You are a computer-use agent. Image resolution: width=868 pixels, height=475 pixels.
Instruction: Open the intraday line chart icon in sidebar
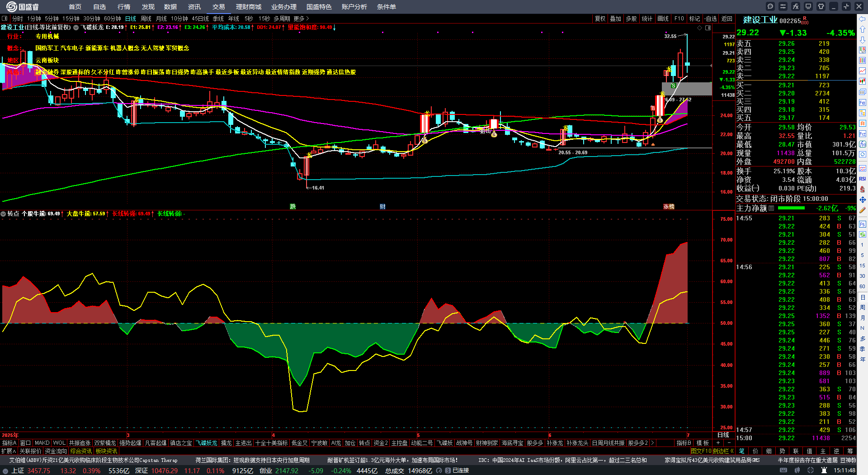click(863, 71)
